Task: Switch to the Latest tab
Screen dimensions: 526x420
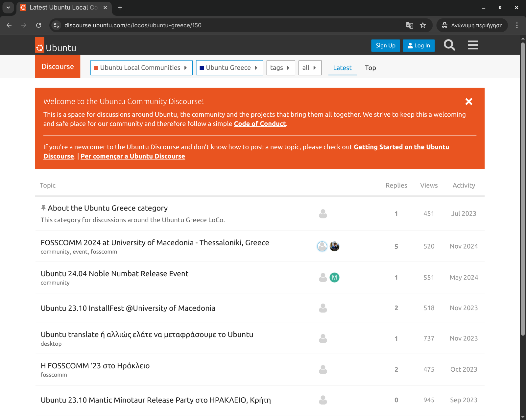Action: coord(342,68)
